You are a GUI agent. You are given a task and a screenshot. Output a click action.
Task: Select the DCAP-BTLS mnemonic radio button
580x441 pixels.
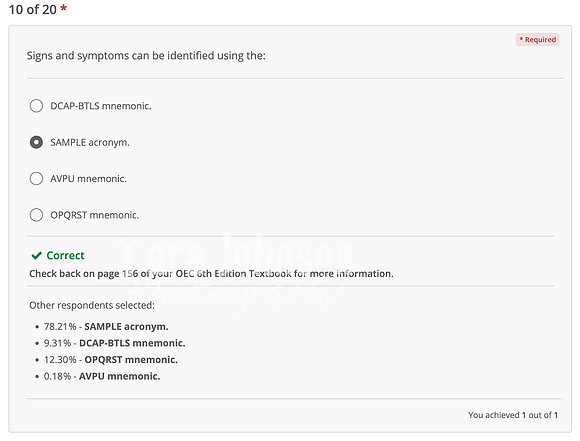(36, 106)
